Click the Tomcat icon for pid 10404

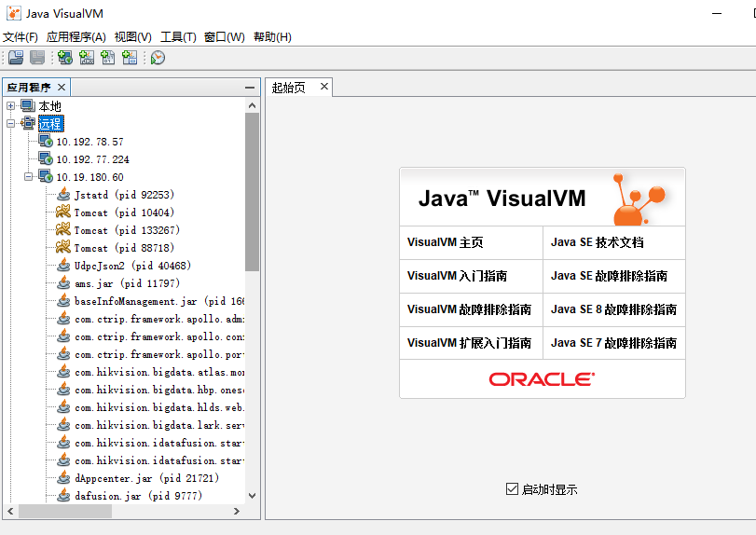63,213
